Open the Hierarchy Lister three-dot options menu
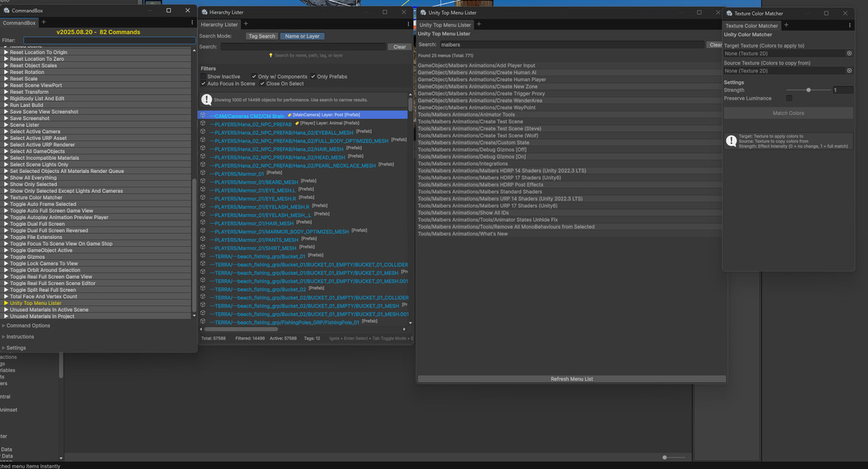Image resolution: width=868 pixels, height=469 pixels. (409, 24)
